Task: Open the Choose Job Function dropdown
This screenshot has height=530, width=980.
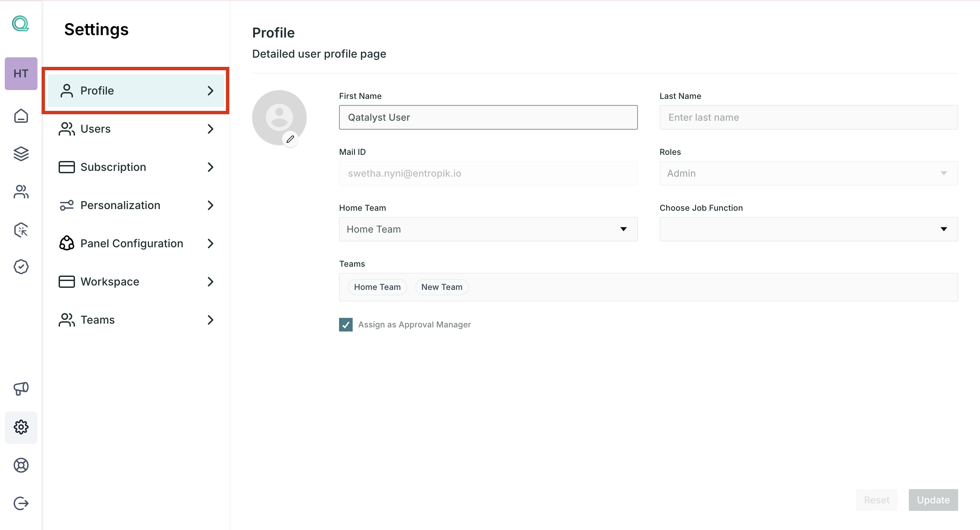Action: click(x=808, y=229)
